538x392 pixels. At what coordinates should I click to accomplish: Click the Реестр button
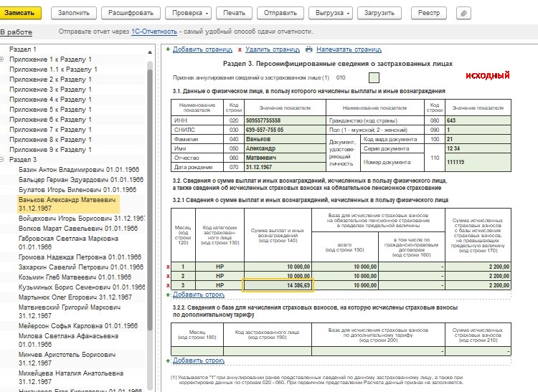point(429,13)
